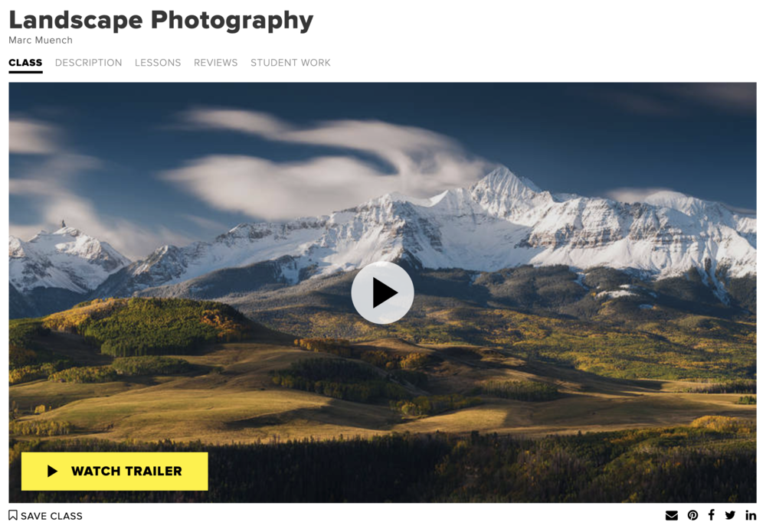
Task: Open the Lessons tab
Action: tap(158, 63)
